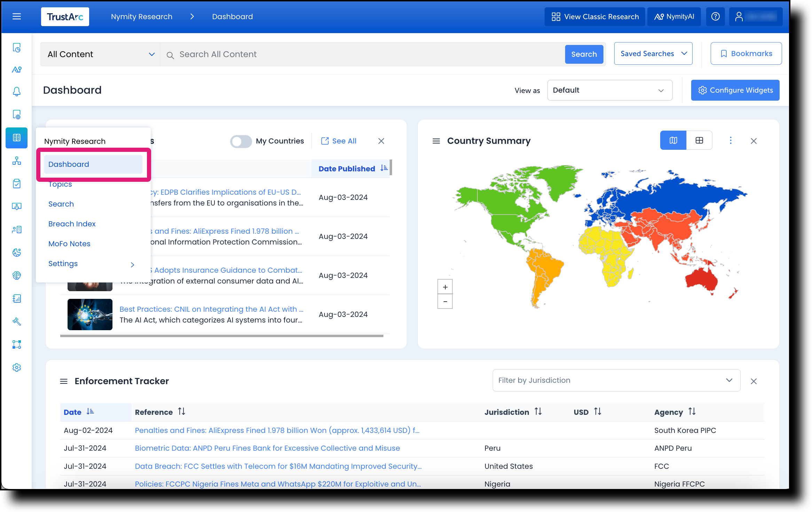Select the org-chart icon in the sidebar
Viewport: 812px width, 512px height.
16,161
